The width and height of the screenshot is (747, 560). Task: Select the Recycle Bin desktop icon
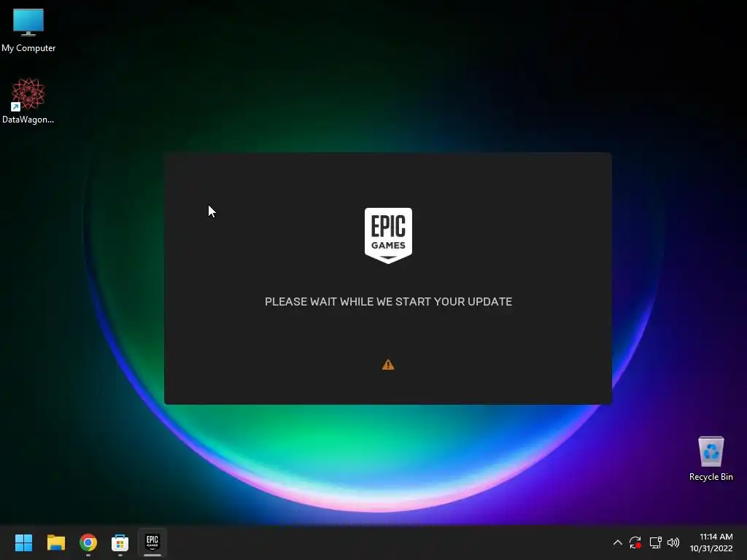click(x=711, y=459)
